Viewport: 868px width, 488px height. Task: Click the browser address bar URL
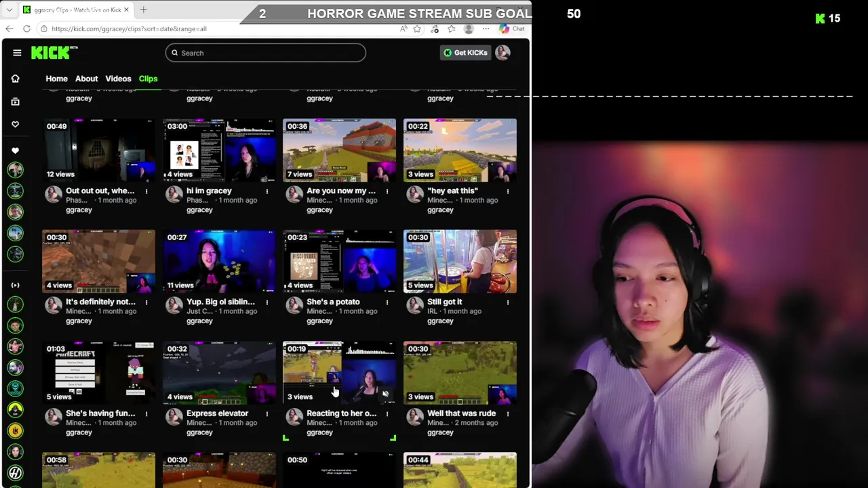coord(129,28)
